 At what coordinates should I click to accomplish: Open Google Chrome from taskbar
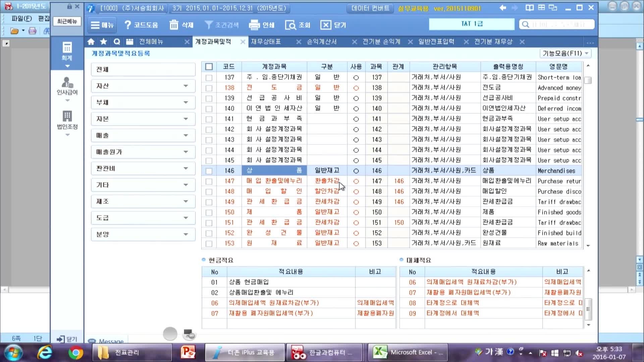pos(75,352)
